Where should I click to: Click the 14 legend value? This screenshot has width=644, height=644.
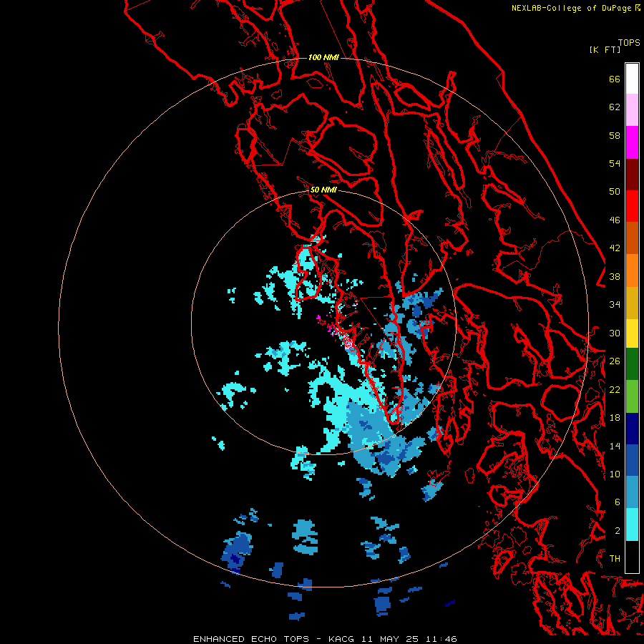pos(615,446)
